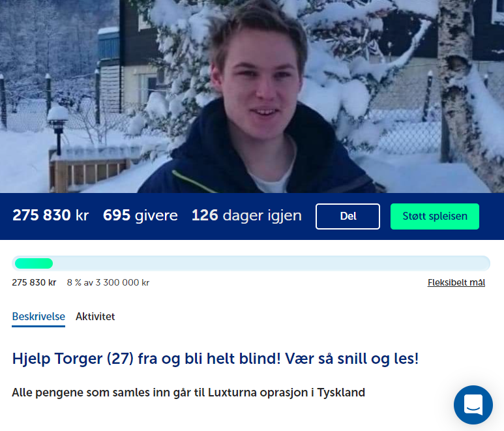Open the Fleksibelt mål link
Image resolution: width=504 pixels, height=431 pixels.
(456, 282)
